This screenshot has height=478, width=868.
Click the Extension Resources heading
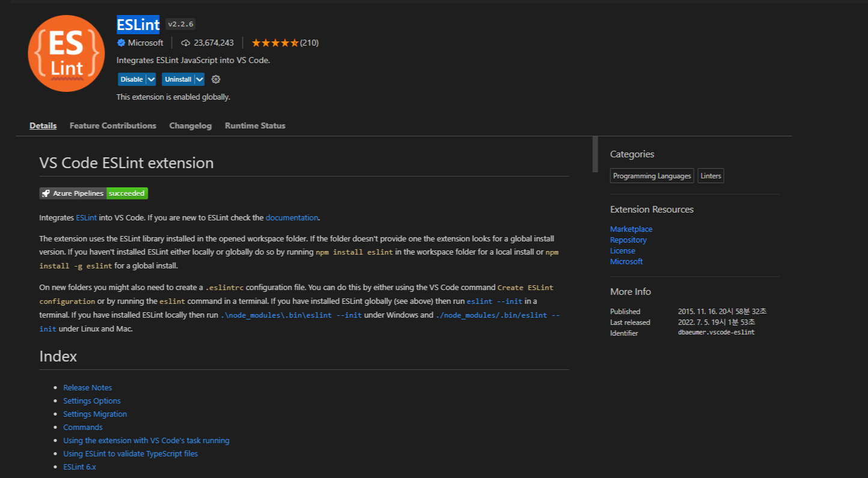(x=652, y=209)
